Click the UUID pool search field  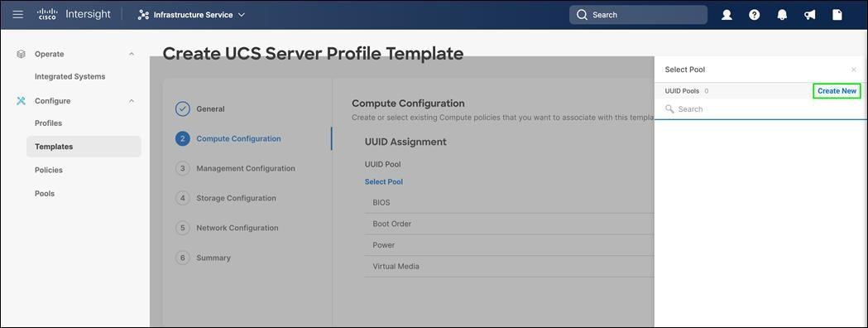[x=761, y=109]
